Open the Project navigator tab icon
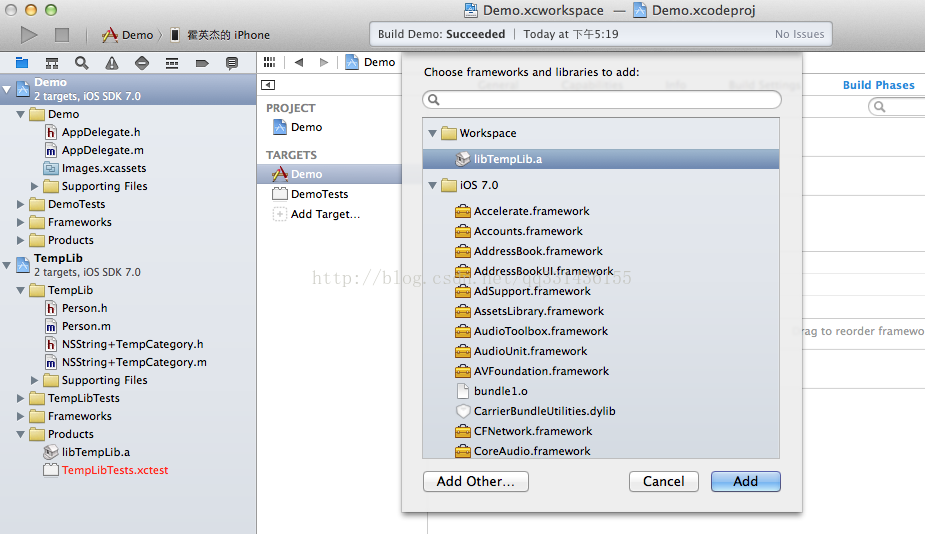925x534 pixels. tap(22, 63)
